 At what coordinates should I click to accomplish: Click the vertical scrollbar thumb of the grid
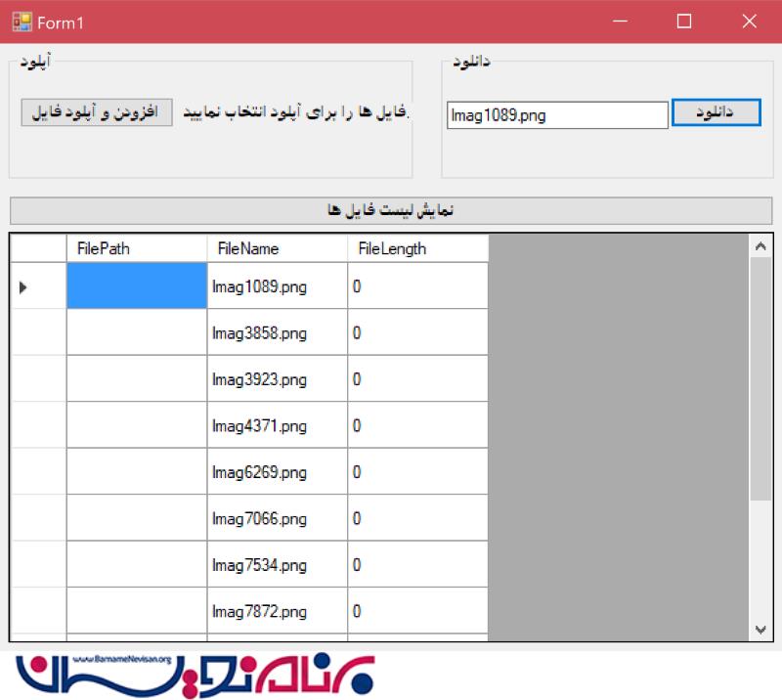pyautogui.click(x=760, y=378)
